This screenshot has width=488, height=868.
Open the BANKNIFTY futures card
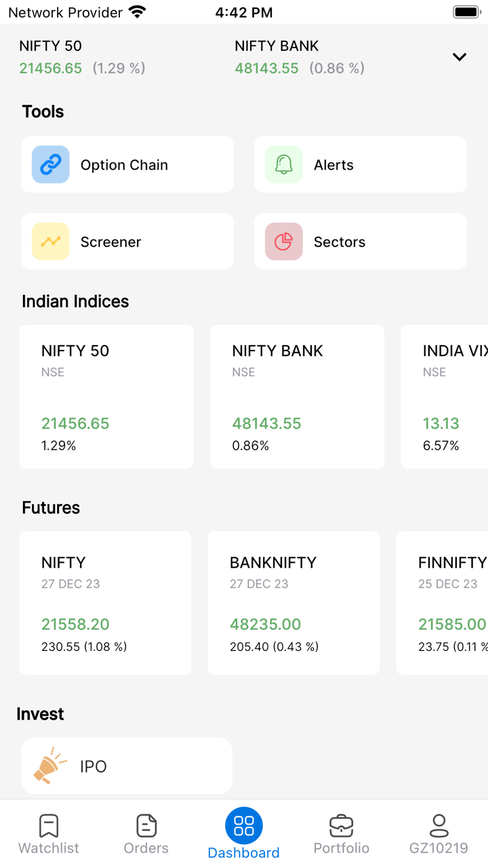click(x=293, y=603)
